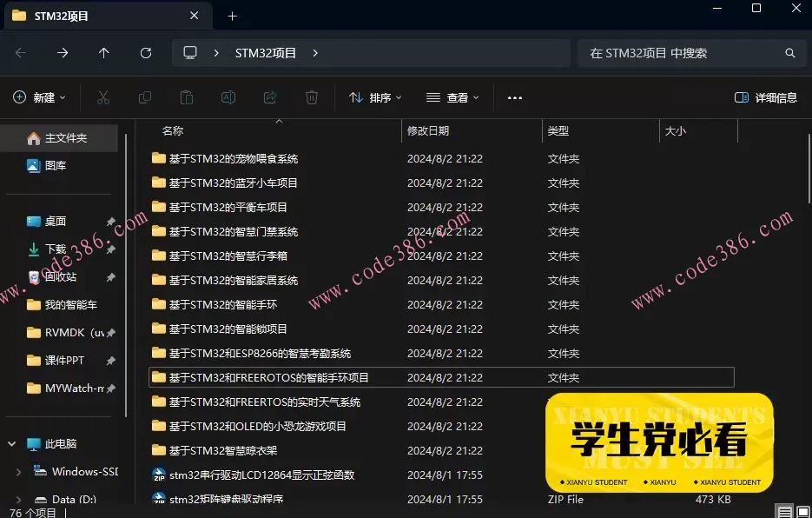Image resolution: width=812 pixels, height=518 pixels.
Task: Switch to details view using bottom-right toggle
Action: pos(783,512)
